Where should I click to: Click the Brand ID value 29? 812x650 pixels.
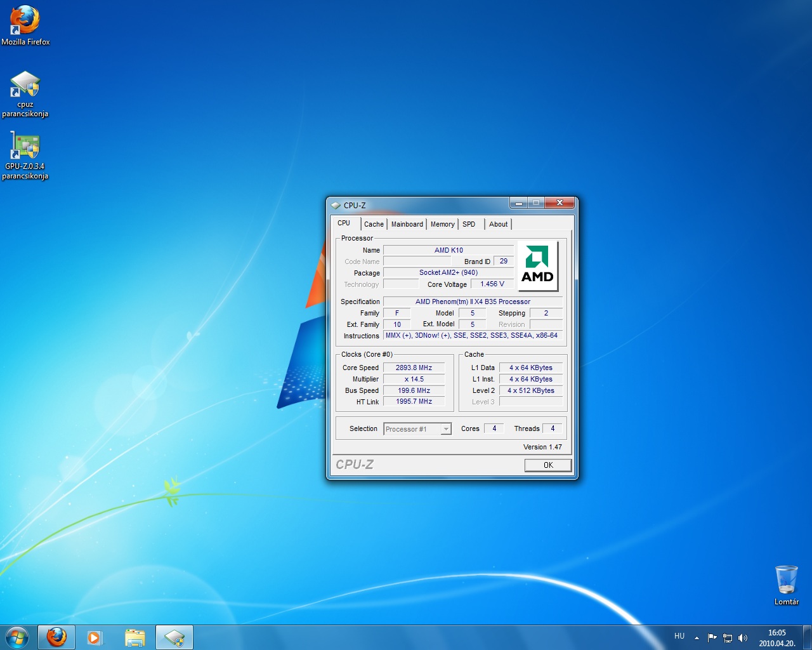[504, 261]
